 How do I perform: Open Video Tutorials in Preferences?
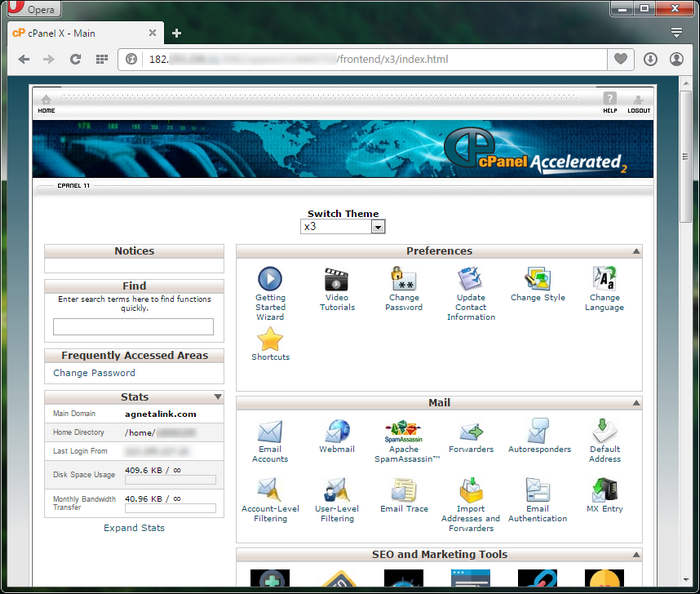point(337,279)
